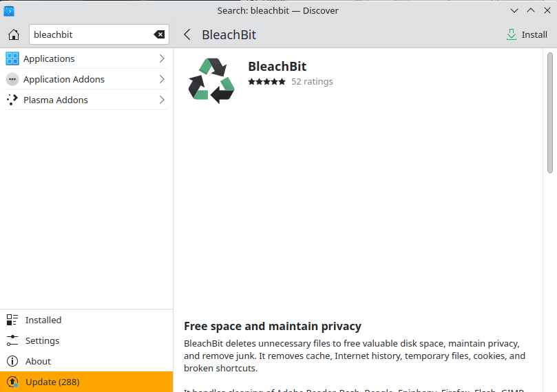The image size is (557, 392).
Task: Click 'Free space and maintain privacy' heading
Action: pos(273,326)
